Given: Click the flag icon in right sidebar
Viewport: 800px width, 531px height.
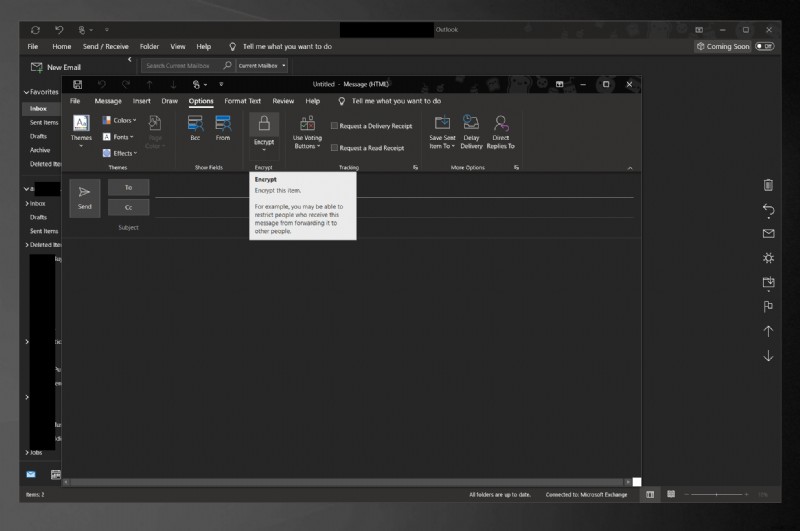Looking at the screenshot, I should pos(768,307).
